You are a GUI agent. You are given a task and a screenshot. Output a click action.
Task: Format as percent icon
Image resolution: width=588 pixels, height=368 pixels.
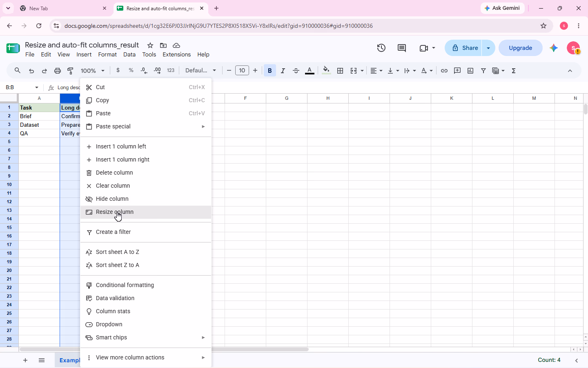point(131,70)
